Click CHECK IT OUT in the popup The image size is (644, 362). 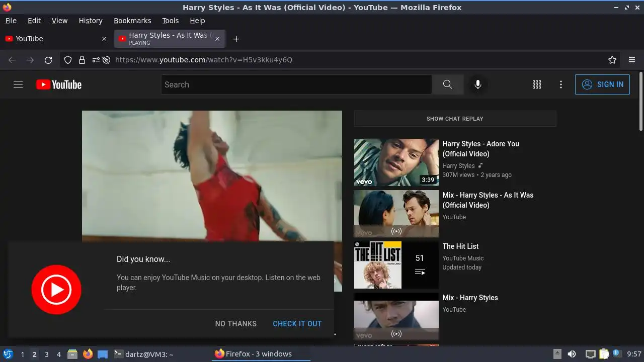[297, 324]
